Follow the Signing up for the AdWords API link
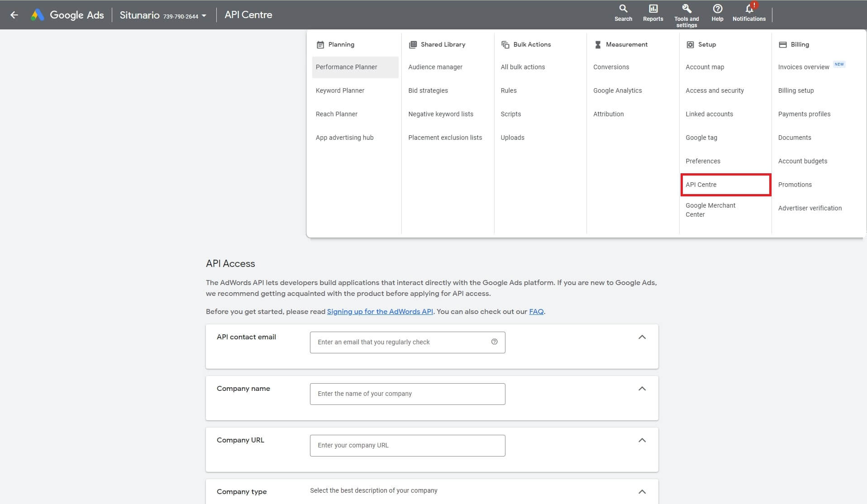Screen dimensions: 867x504 tap(380, 312)
